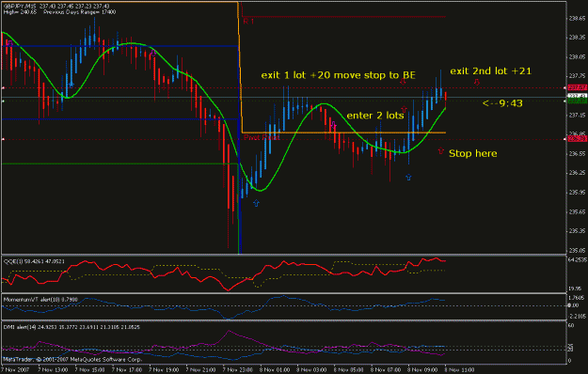The width and height of the screenshot is (588, 374).
Task: Click red down arrow beside 'move stop to BE'
Action: click(x=403, y=82)
